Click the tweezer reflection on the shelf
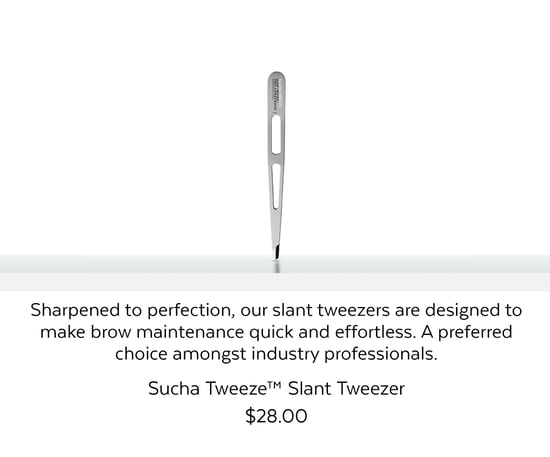The height and width of the screenshot is (457, 550). (277, 267)
